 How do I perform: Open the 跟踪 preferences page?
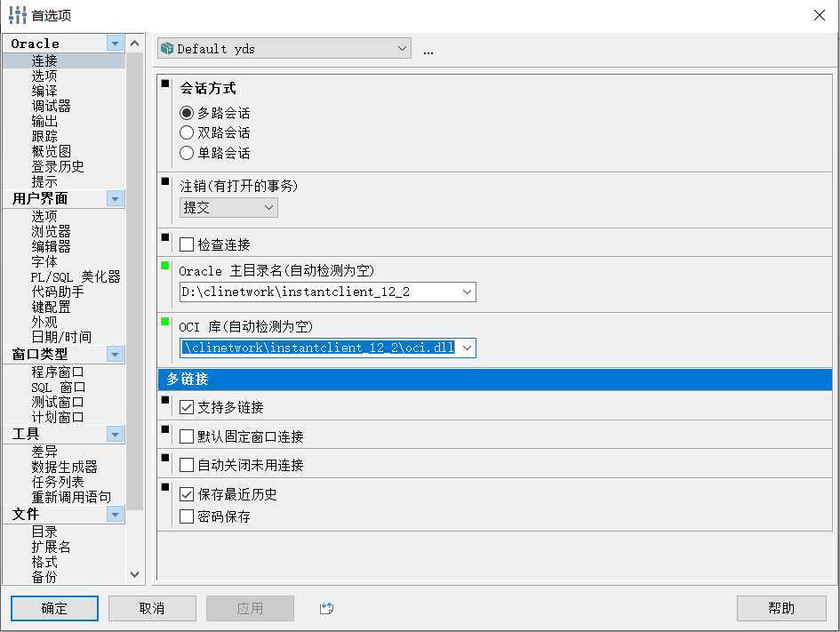(x=44, y=136)
